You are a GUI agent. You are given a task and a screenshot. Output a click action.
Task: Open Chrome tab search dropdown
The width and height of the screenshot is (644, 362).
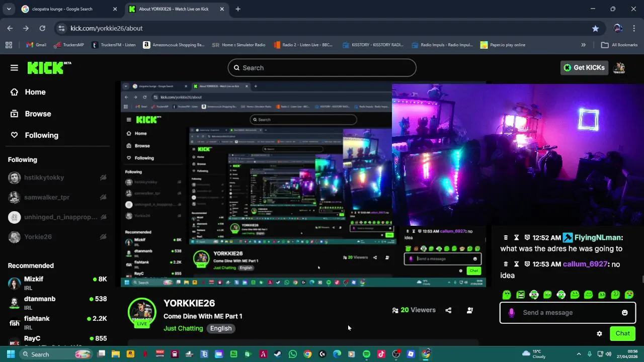click(x=9, y=9)
